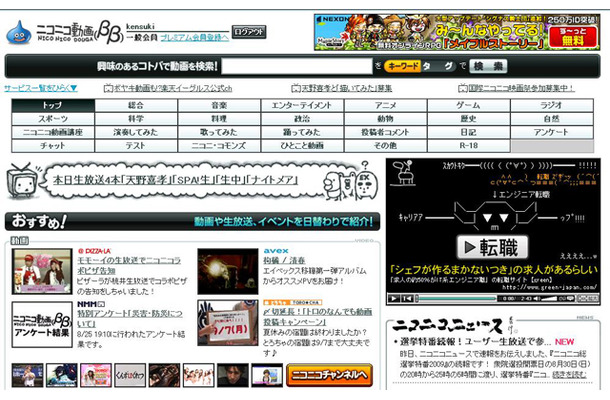Click the blue slime Nico Nico Douga logo
This screenshot has width=610, height=400.
point(18,32)
